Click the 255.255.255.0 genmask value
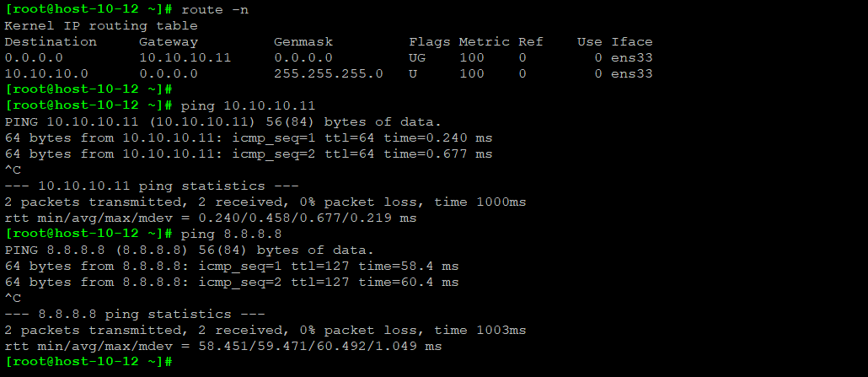Viewport: 868px width, 377px height. click(x=329, y=73)
